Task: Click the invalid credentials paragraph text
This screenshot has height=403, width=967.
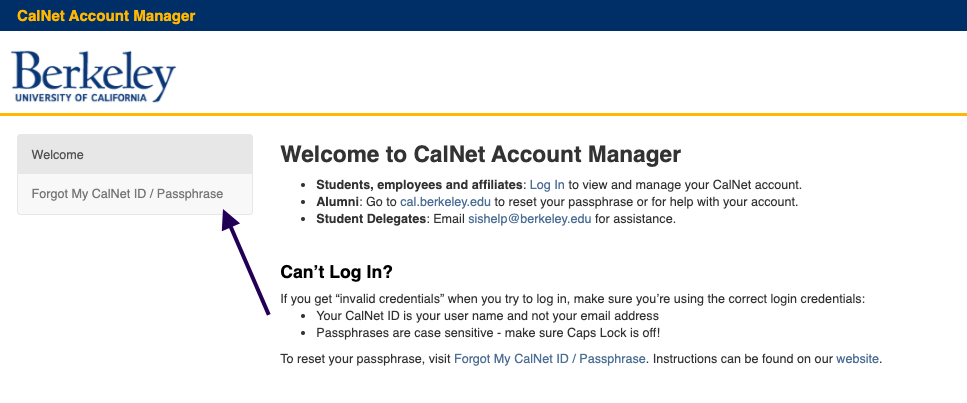Action: [573, 299]
